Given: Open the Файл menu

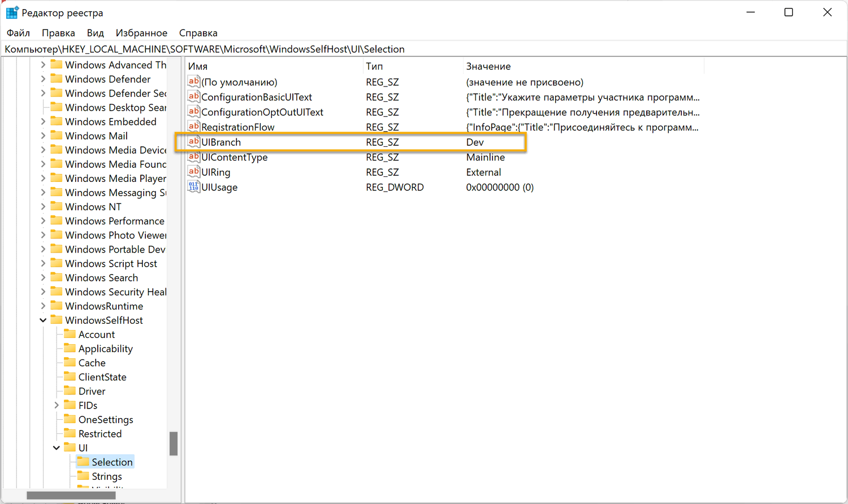Looking at the screenshot, I should tap(18, 33).
